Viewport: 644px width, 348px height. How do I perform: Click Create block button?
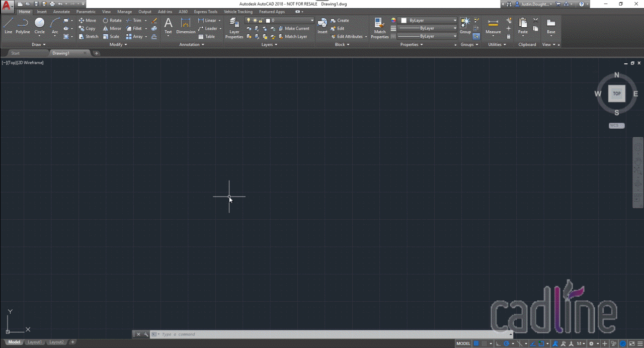pyautogui.click(x=340, y=21)
